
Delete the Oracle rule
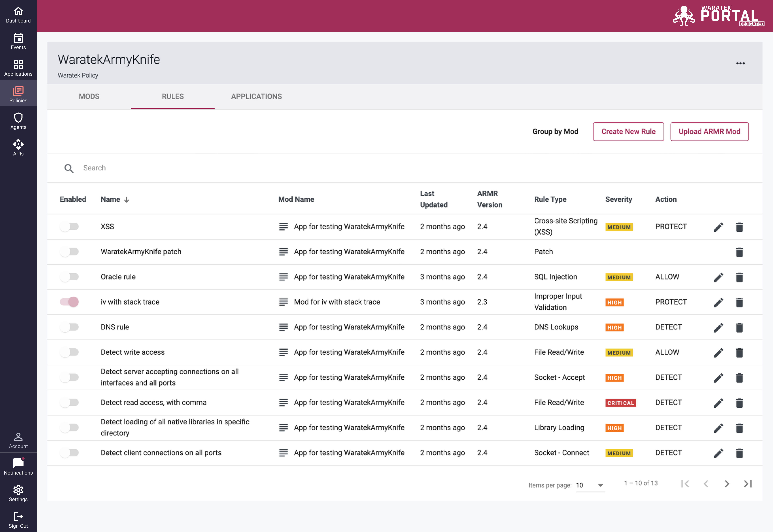click(739, 277)
